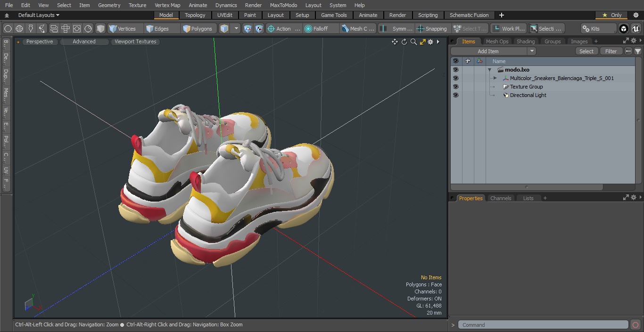Viewport: 644px width, 332px height.
Task: Open viewport settings gear icon
Action: coord(430,42)
